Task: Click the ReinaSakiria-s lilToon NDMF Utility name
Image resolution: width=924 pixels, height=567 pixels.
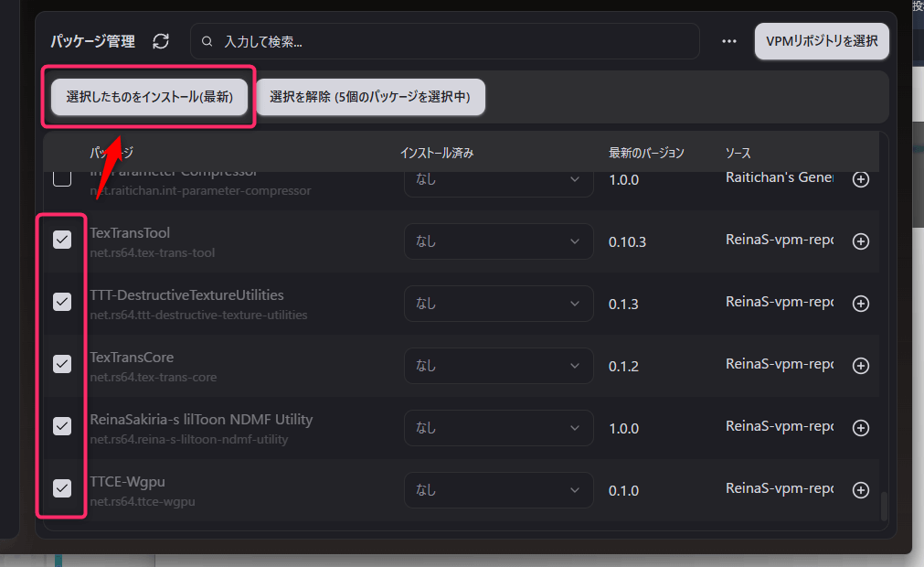Action: 201,419
